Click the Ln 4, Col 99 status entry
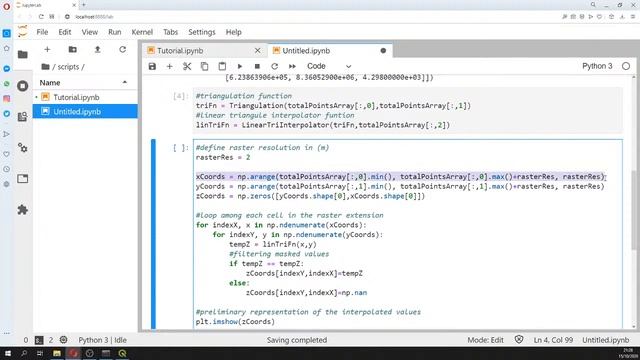Screen dimensions: 640x360 coord(553,340)
